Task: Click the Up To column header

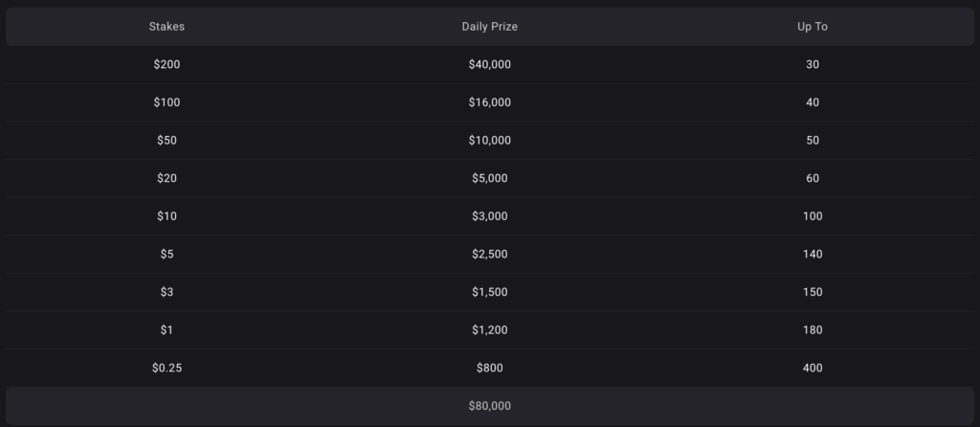Action: [813, 27]
